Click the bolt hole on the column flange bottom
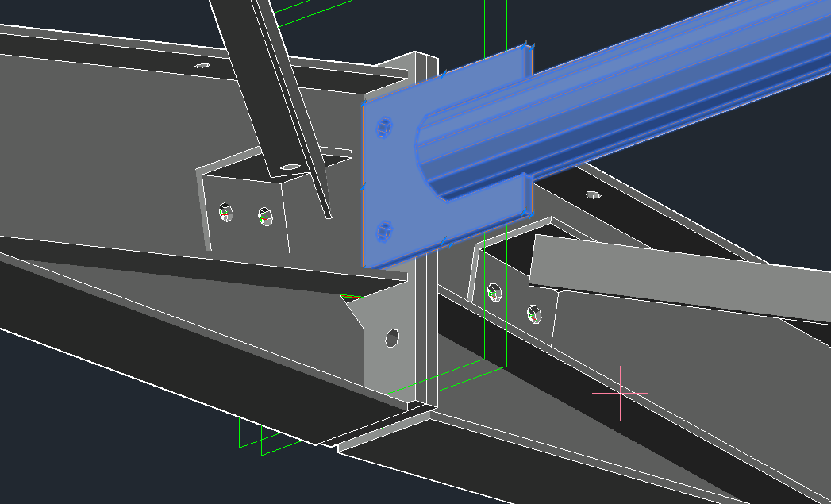831x504 pixels. 392,337
